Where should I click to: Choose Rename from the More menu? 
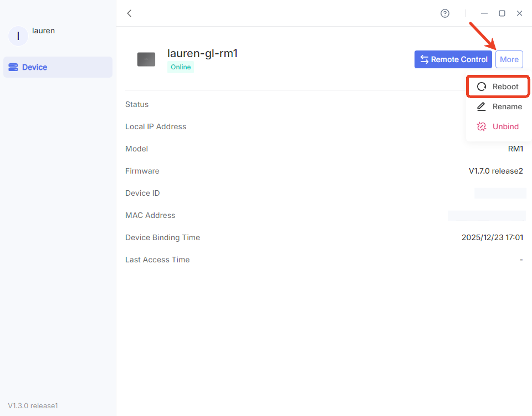pos(499,106)
